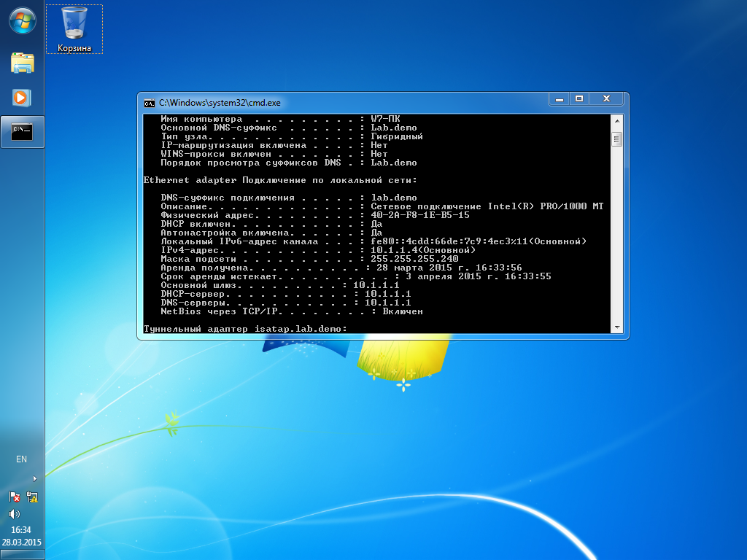
Task: Click the description Intel(R) PRO/1000 MT
Action: coord(546,206)
